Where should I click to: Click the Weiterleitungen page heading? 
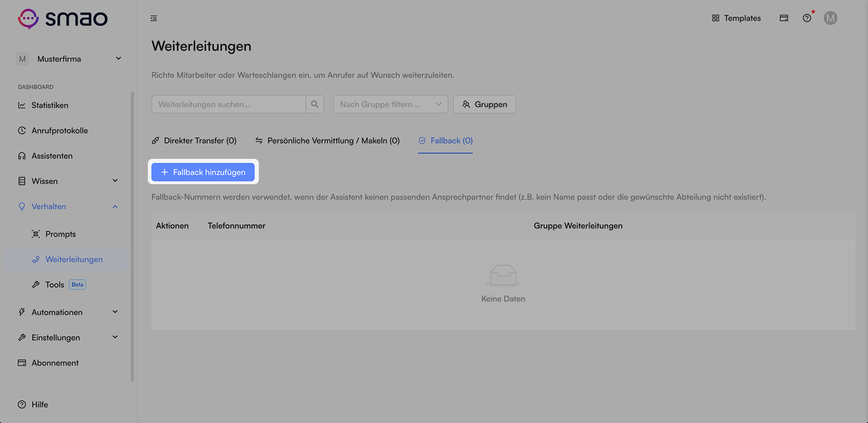click(x=201, y=46)
